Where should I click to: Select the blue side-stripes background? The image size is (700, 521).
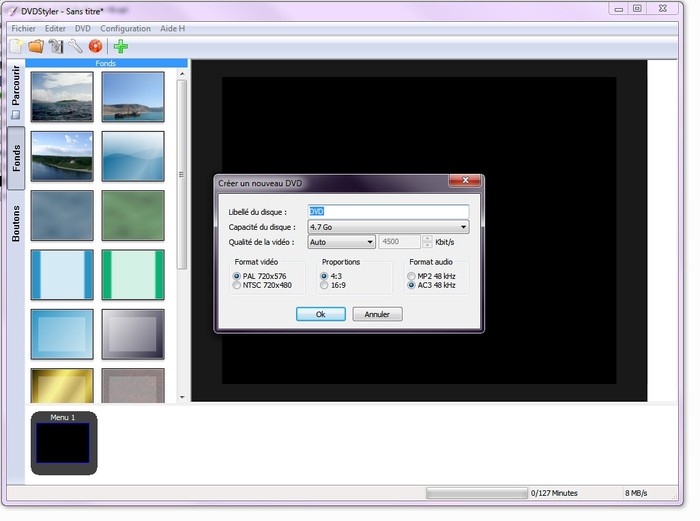click(x=62, y=275)
